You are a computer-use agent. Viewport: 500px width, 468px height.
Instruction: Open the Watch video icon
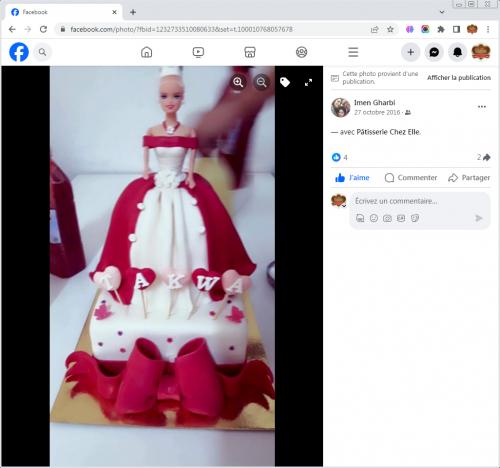(198, 52)
